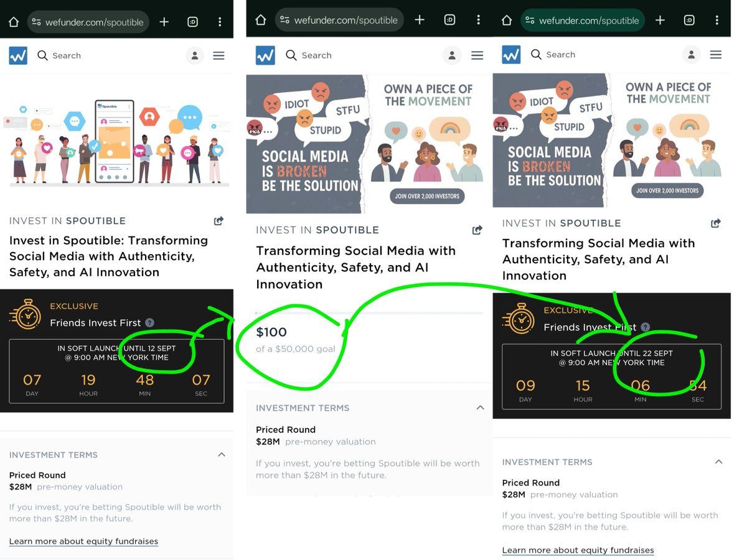Click the '09 DAY' countdown in right screenshot
The height and width of the screenshot is (560, 747).
[x=525, y=390]
